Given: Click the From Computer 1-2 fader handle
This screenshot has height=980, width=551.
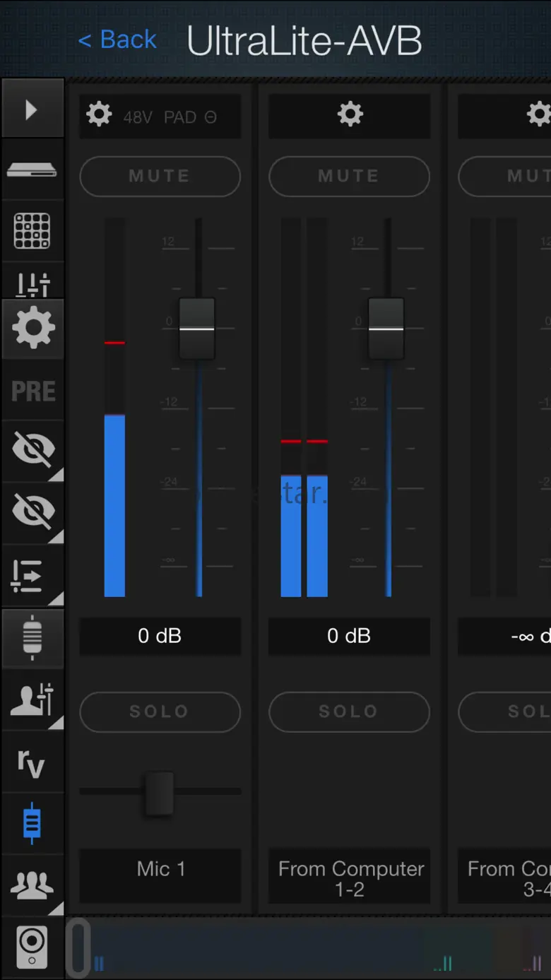Looking at the screenshot, I should (386, 329).
